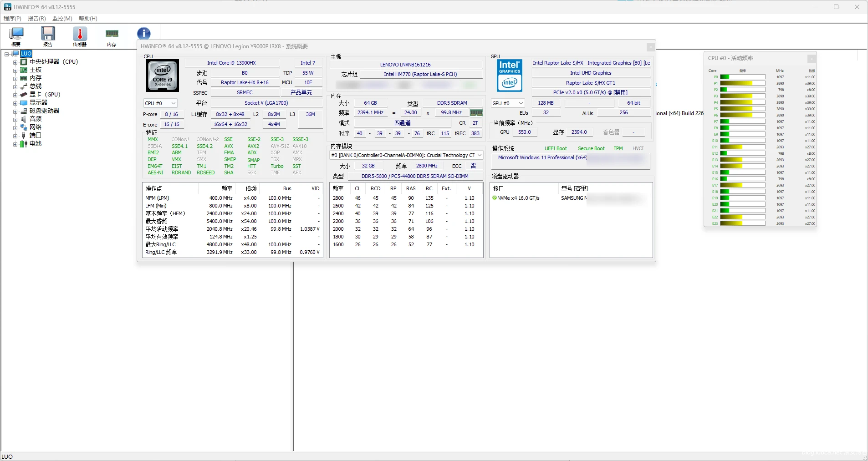Click the 产品单元 field

tap(301, 92)
